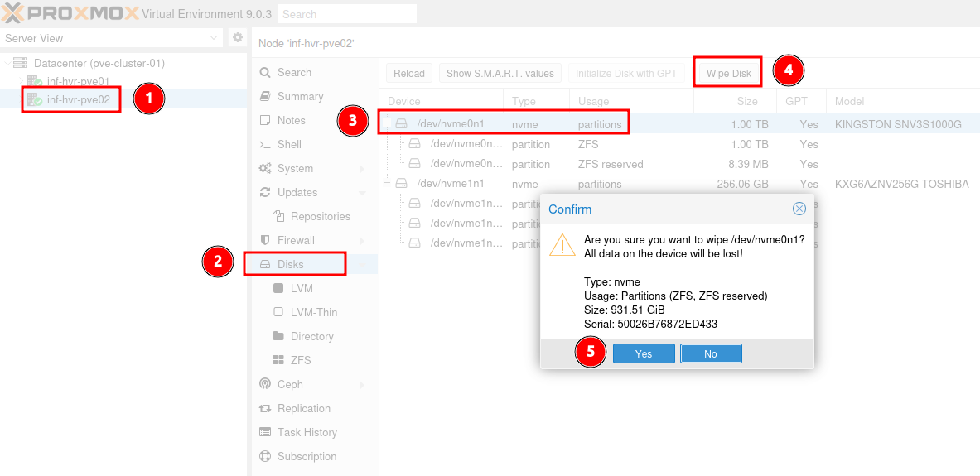Select node inf-hvr-pve02
This screenshot has width=980, height=476.
(x=79, y=99)
